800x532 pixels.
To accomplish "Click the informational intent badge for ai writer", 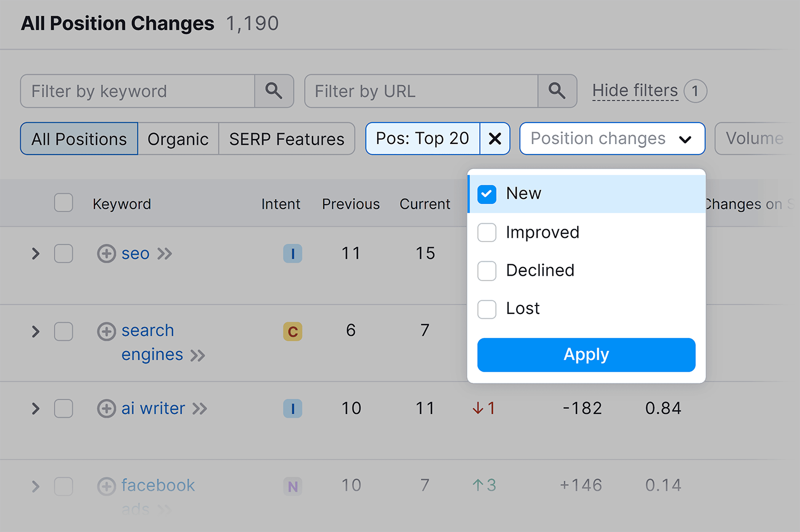I will point(293,409).
